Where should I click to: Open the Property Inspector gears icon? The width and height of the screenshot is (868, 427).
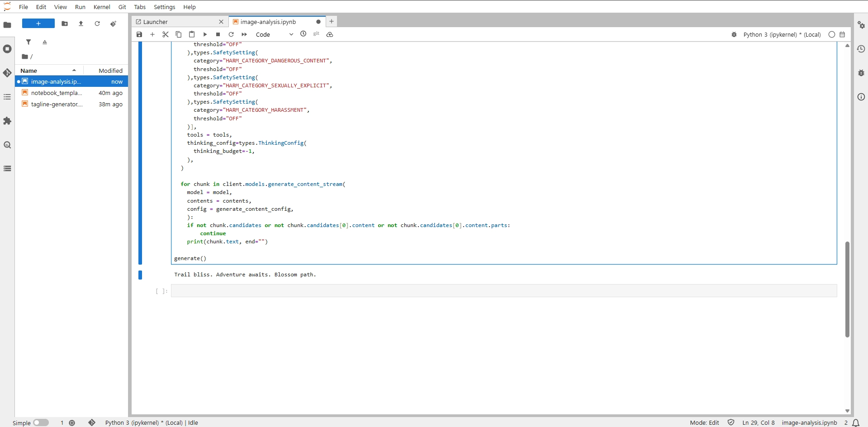pyautogui.click(x=861, y=25)
